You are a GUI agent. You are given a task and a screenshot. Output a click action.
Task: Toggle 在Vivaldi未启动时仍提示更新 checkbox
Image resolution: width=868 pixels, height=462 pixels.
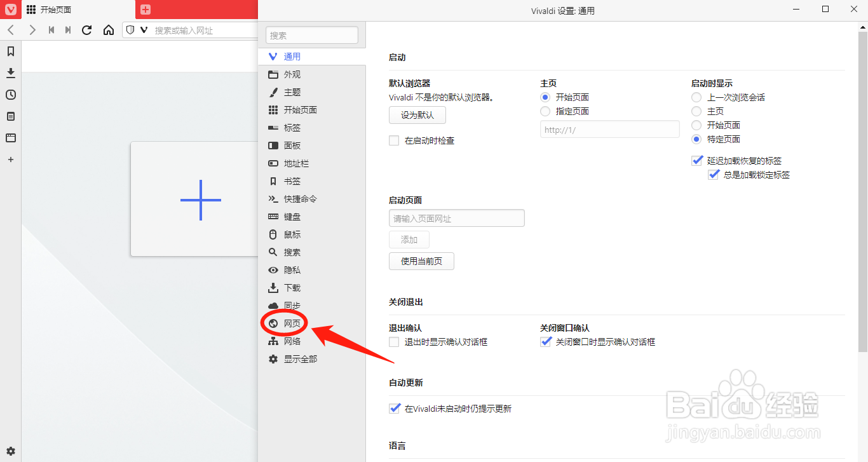[394, 409]
